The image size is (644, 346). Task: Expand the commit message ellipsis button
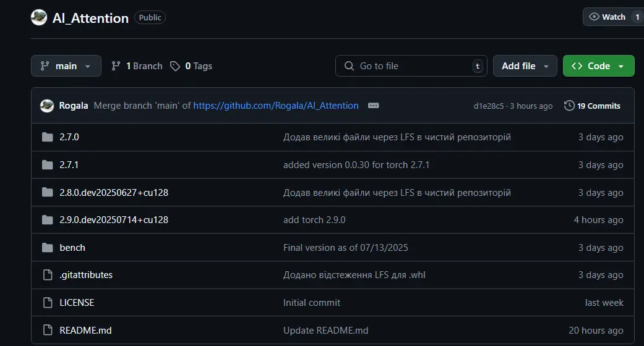tap(373, 106)
